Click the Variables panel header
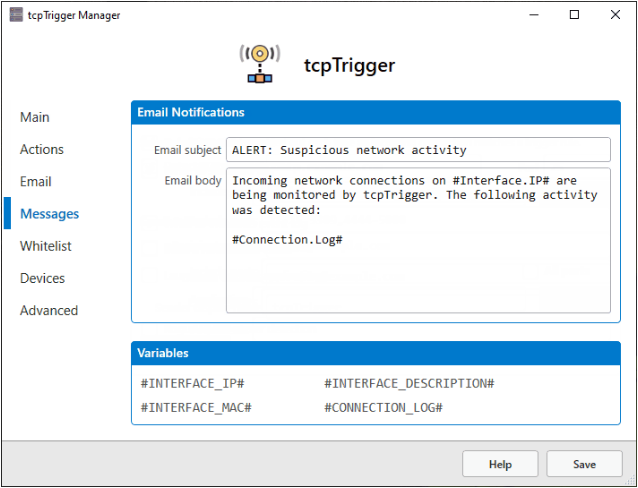 tap(376, 353)
